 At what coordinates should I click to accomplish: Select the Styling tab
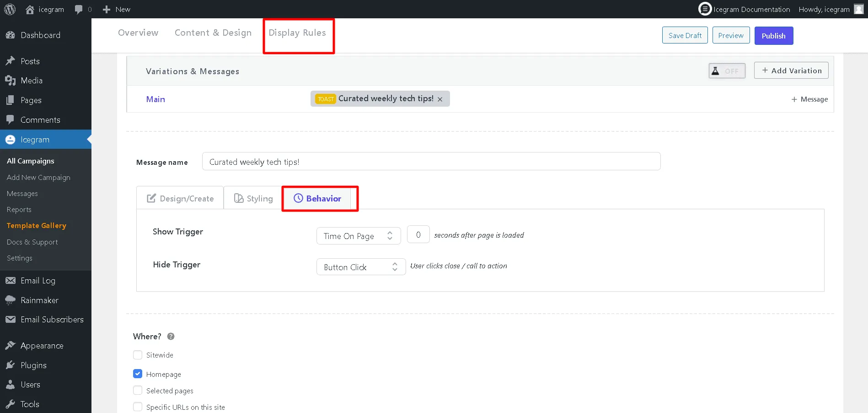253,198
